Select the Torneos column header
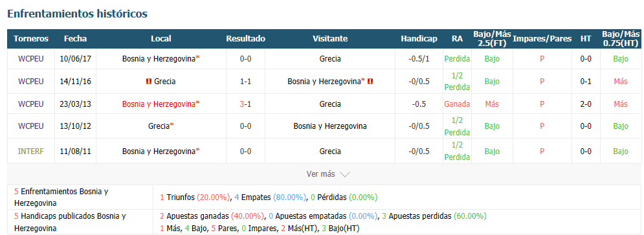The width and height of the screenshot is (644, 235). click(31, 39)
